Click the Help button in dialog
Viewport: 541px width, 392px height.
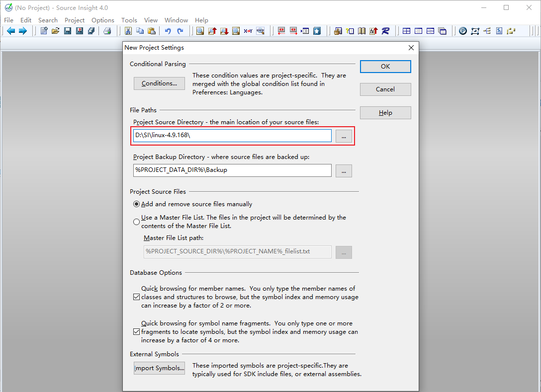[x=385, y=113]
